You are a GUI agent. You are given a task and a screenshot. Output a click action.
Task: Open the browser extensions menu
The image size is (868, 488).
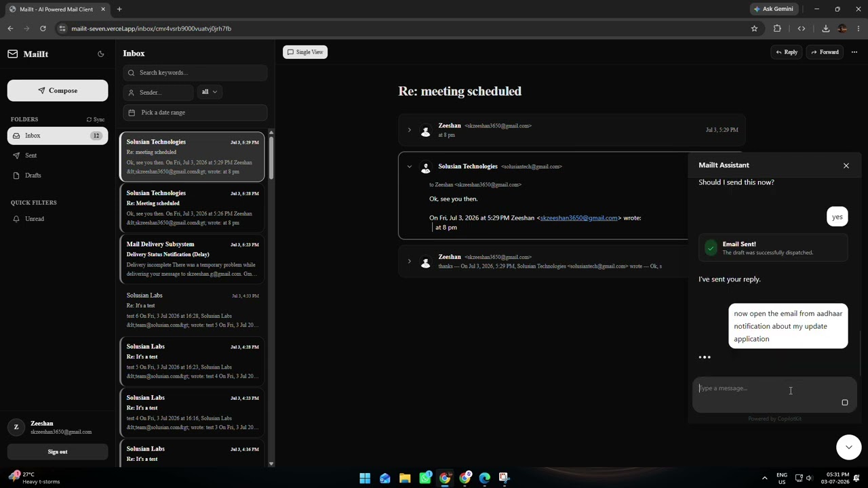tap(777, 28)
